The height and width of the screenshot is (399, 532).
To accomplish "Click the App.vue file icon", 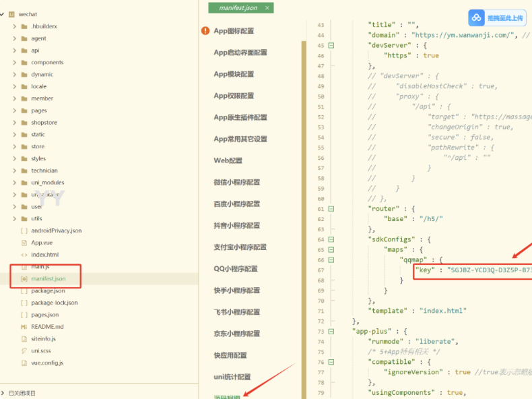I will (x=24, y=243).
